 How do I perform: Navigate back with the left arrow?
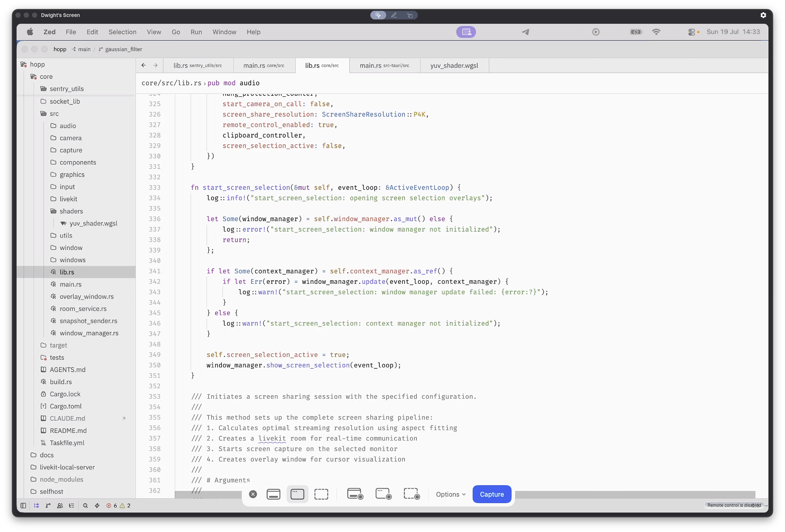click(144, 65)
